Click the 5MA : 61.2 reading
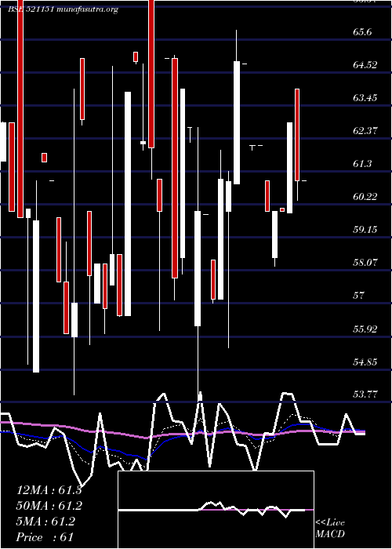 45,522
